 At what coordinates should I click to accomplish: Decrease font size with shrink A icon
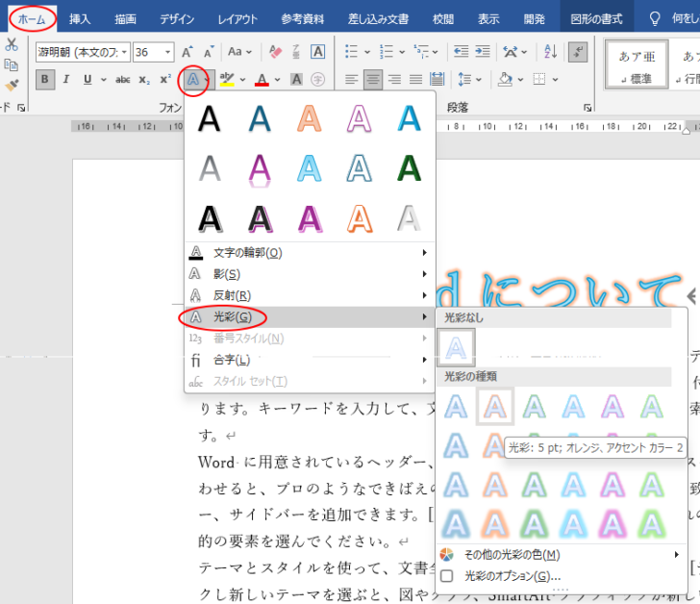tap(209, 52)
